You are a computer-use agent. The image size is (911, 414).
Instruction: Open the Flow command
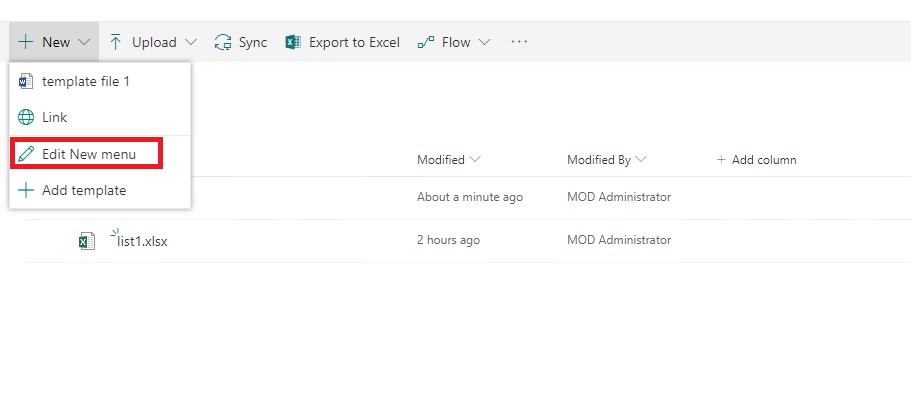[x=456, y=42]
